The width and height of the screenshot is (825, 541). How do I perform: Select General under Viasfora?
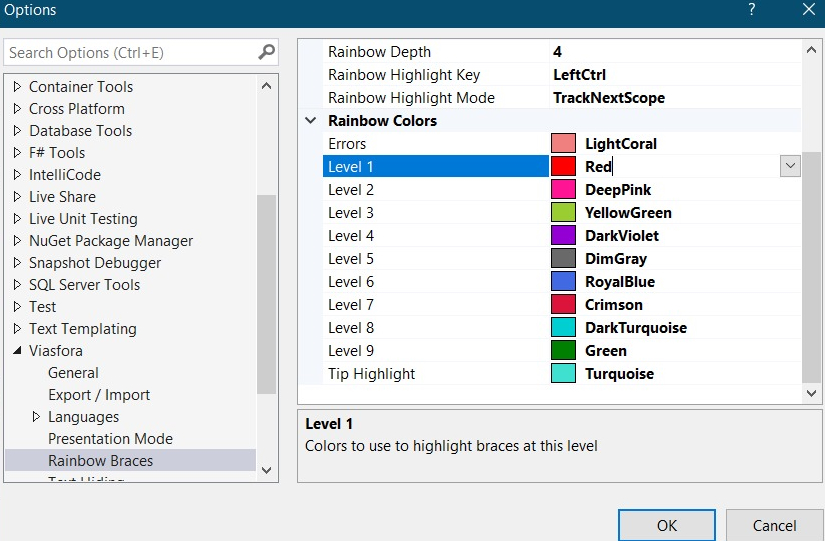tap(73, 373)
